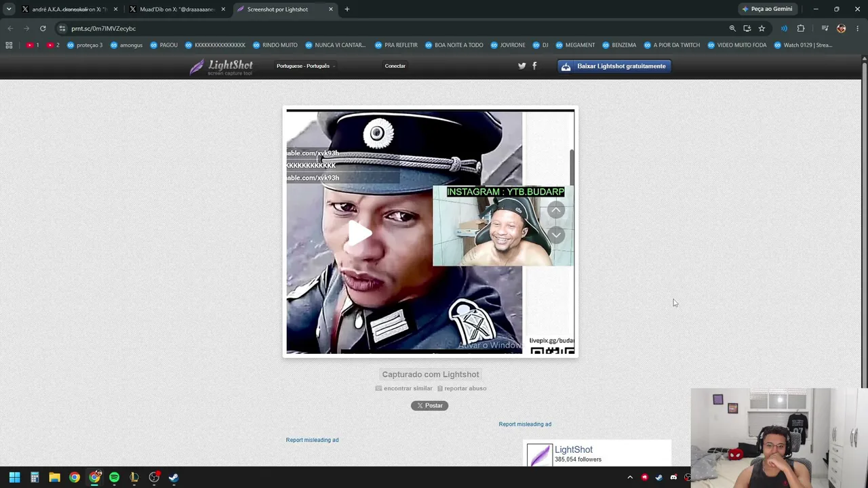Open the 'PRA REFLETIR' bookmark
868x488 pixels.
397,45
